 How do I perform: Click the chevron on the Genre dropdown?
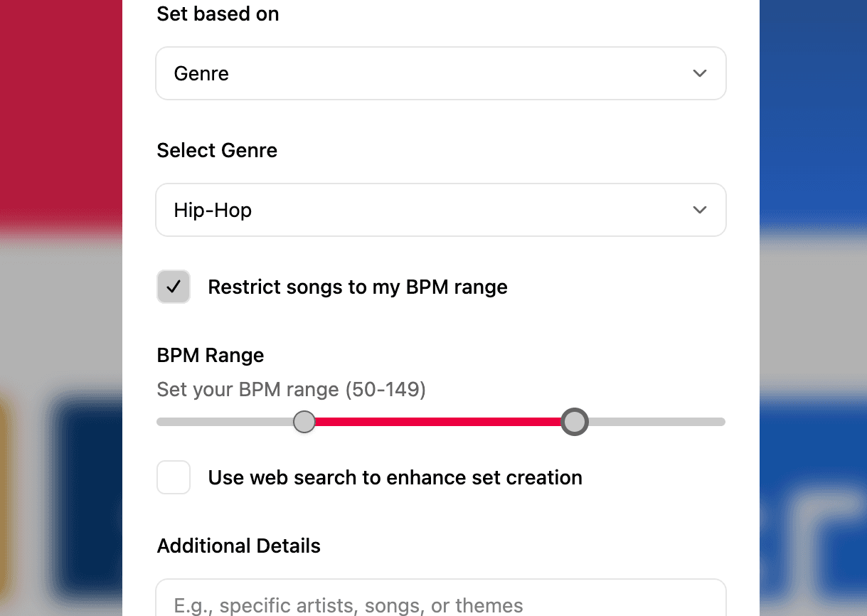tap(699, 73)
